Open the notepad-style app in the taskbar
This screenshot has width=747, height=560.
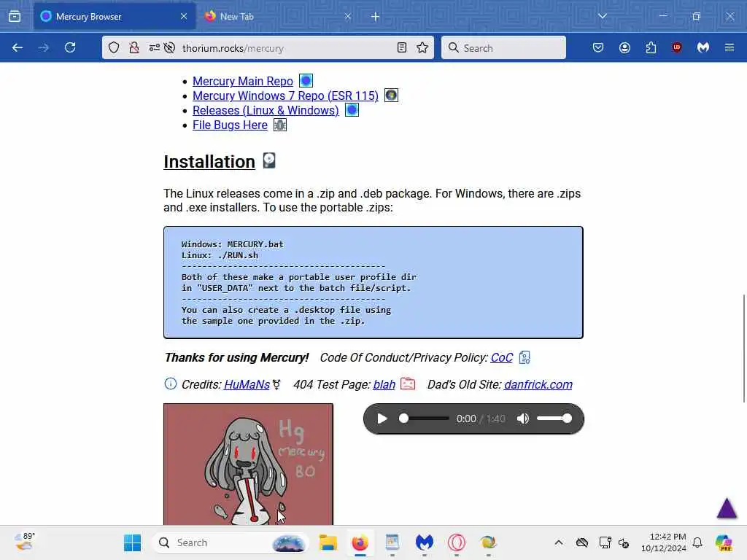(x=392, y=542)
